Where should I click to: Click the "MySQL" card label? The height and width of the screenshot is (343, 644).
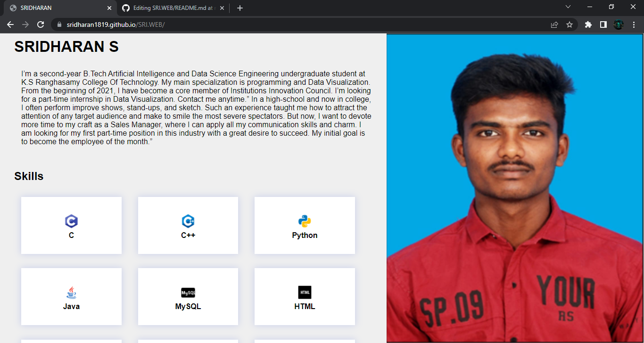click(x=188, y=307)
